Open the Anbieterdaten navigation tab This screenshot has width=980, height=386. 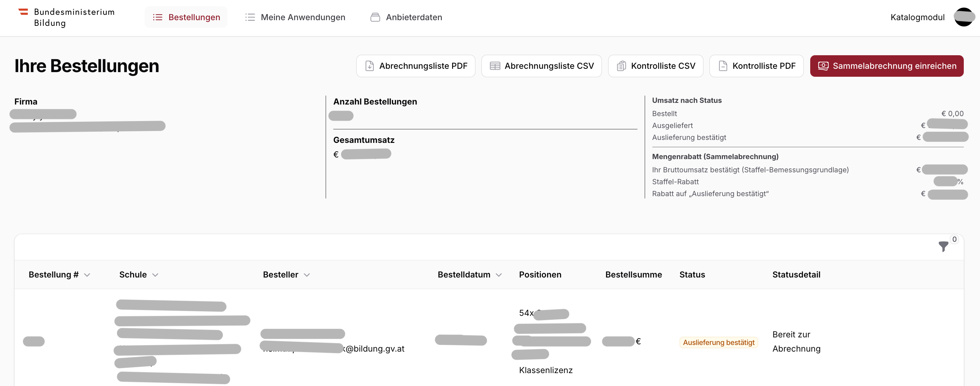(x=413, y=17)
